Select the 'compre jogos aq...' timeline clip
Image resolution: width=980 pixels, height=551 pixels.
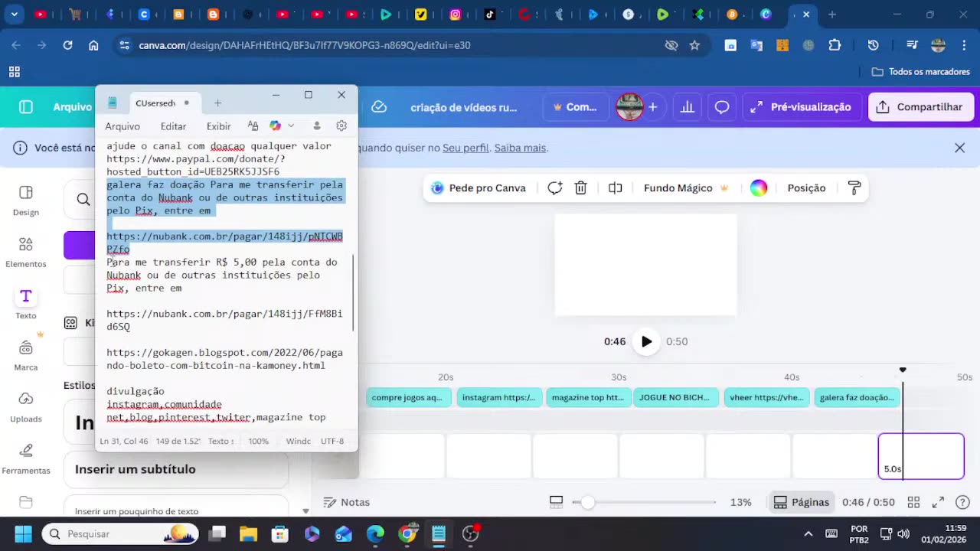click(407, 397)
